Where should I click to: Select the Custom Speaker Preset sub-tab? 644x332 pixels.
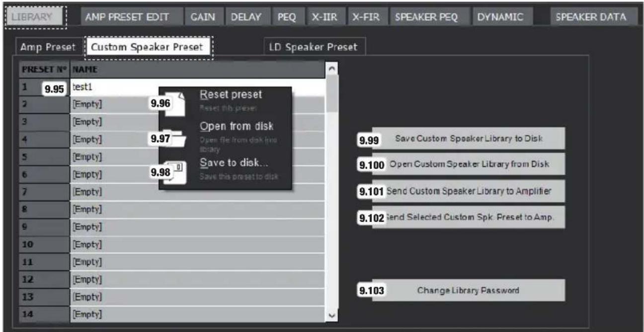pos(148,47)
